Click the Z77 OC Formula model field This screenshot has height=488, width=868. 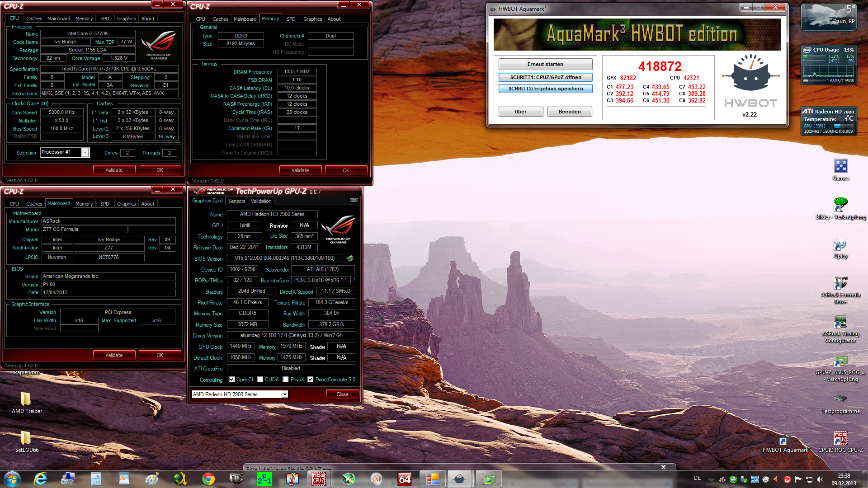click(x=84, y=229)
